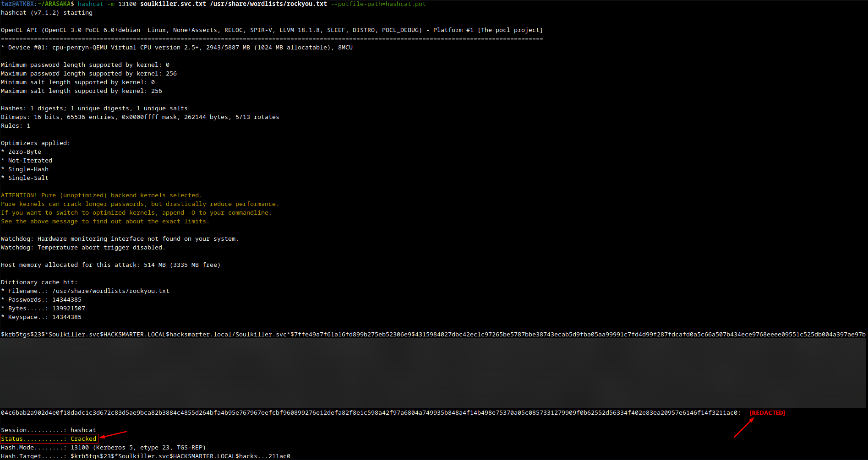Select the red-boxed Status Cracked line
868x460 pixels.
(49, 439)
